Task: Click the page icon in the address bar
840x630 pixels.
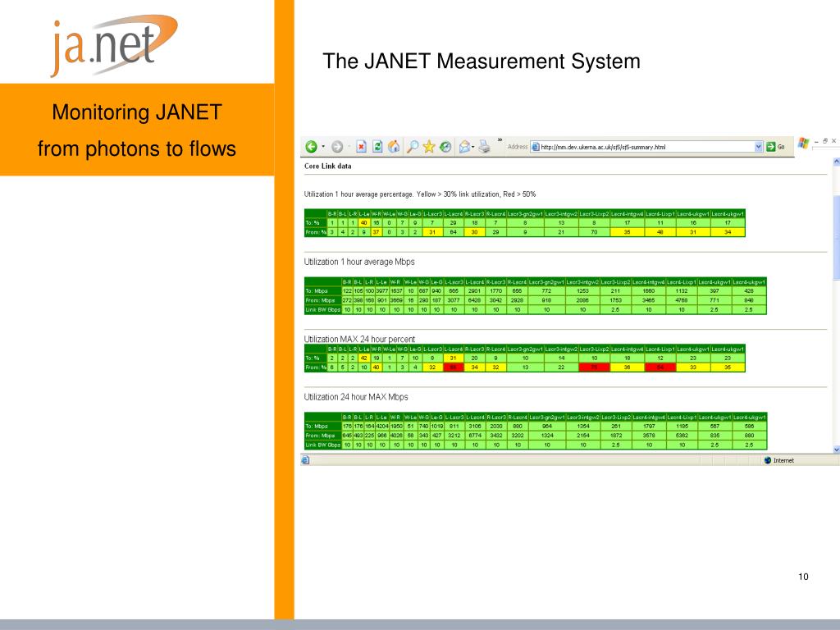Action: click(x=535, y=147)
